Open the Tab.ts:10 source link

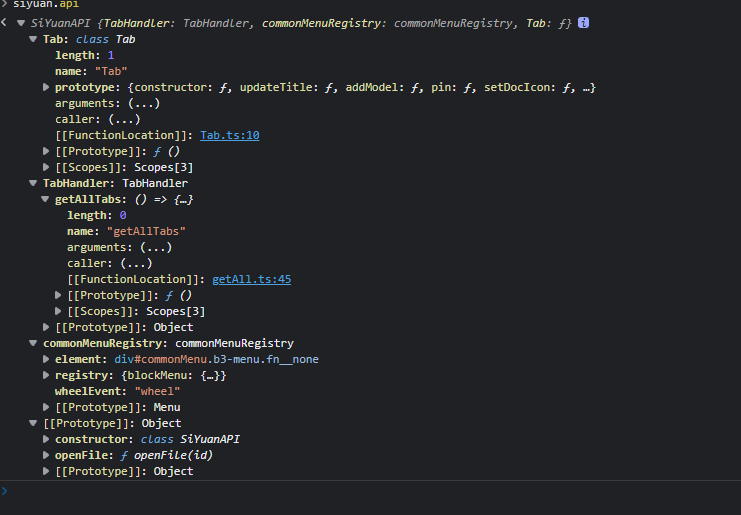(x=230, y=135)
